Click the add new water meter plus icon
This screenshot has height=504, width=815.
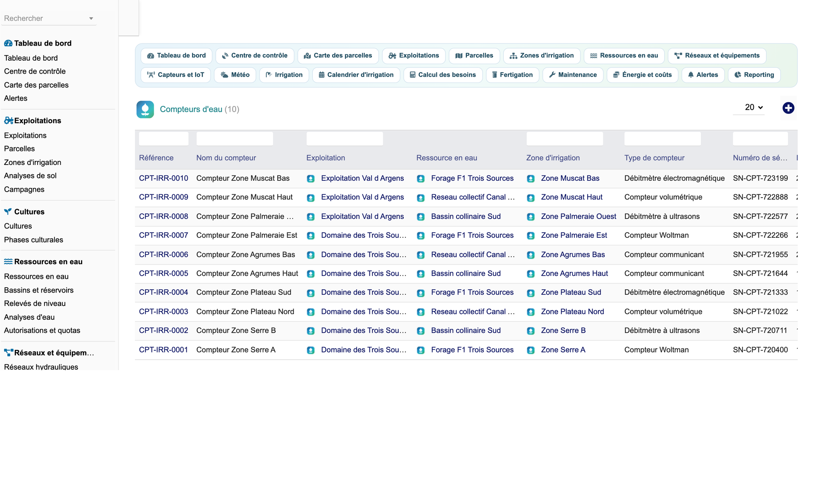[788, 108]
